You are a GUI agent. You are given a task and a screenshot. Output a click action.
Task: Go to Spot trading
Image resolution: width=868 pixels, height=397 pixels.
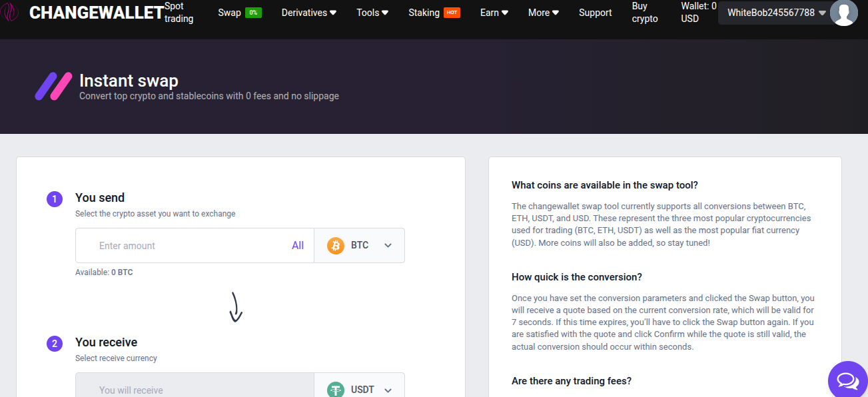click(x=179, y=13)
